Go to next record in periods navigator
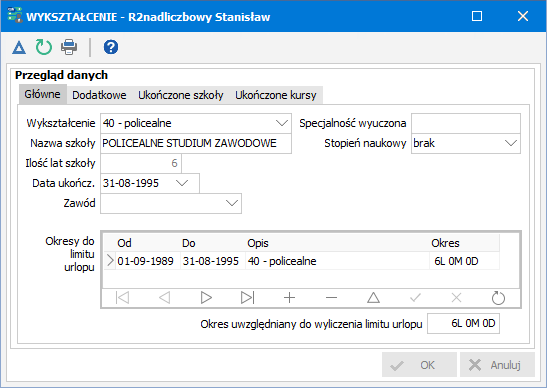The width and height of the screenshot is (547, 388). tap(206, 298)
